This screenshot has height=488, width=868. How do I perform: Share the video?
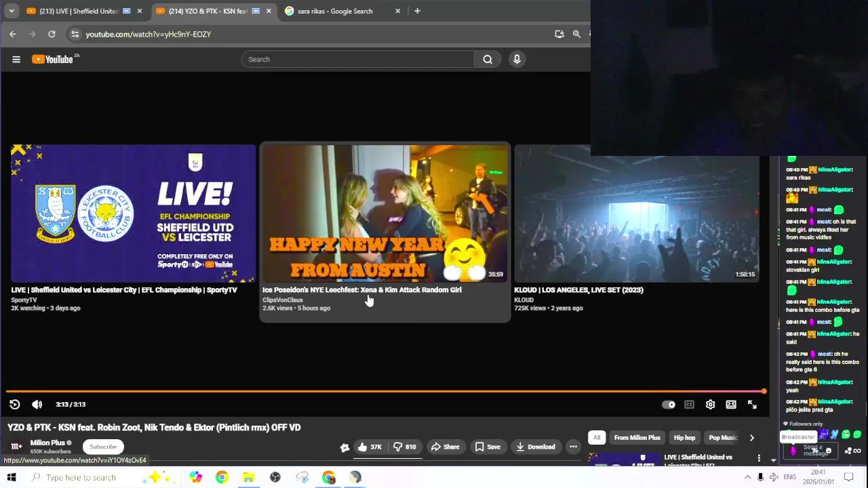445,447
